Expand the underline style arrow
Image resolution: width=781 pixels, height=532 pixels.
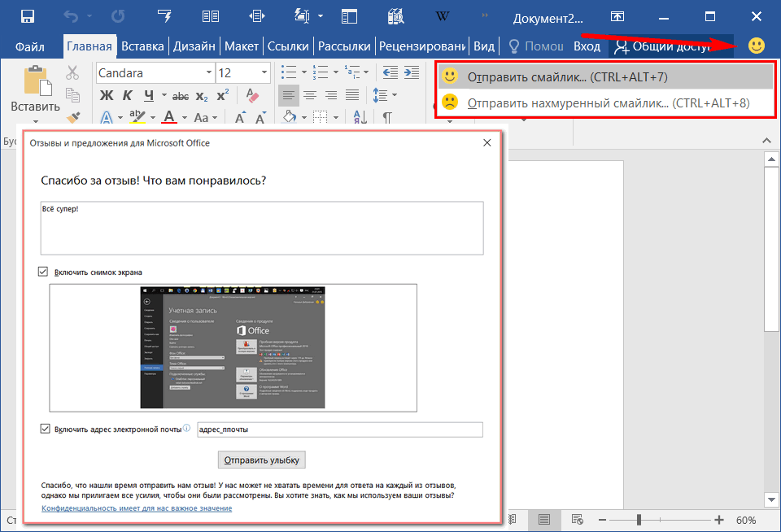tap(164, 94)
